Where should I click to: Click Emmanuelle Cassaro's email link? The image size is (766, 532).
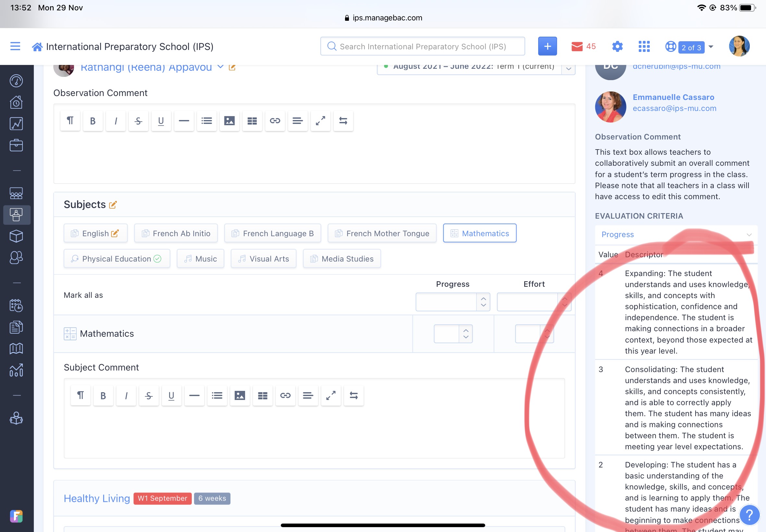pyautogui.click(x=674, y=108)
